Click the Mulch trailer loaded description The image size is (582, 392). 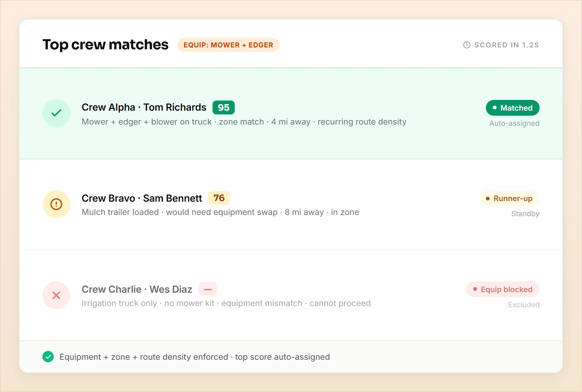click(x=220, y=212)
